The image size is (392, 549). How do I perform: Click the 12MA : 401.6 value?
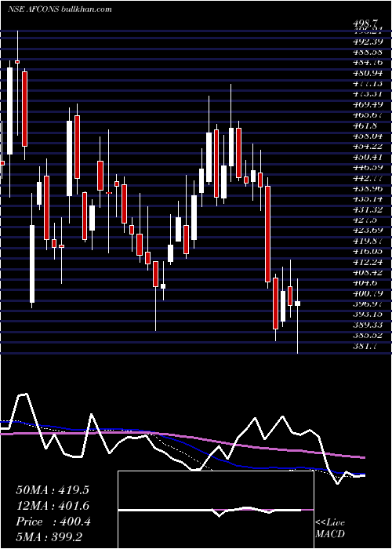pos(53,506)
